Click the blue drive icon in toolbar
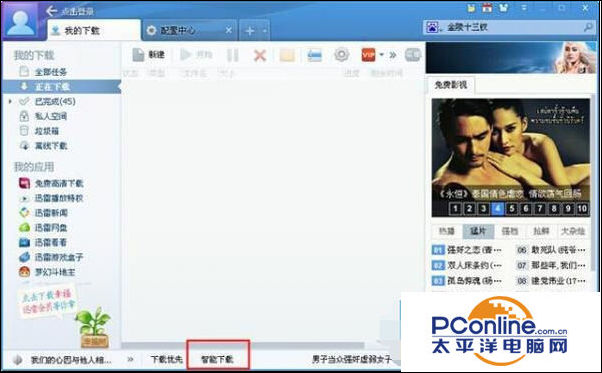The image size is (602, 373). click(x=314, y=55)
